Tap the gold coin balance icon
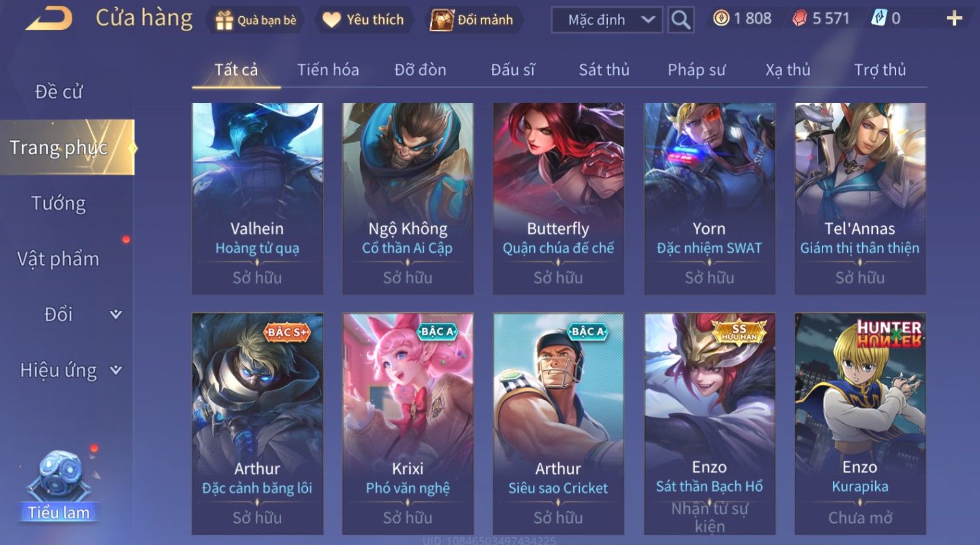This screenshot has height=545, width=980. [721, 18]
